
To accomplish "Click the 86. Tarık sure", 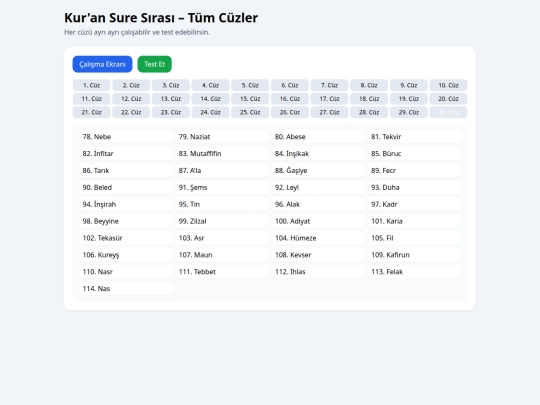I will 126,170.
